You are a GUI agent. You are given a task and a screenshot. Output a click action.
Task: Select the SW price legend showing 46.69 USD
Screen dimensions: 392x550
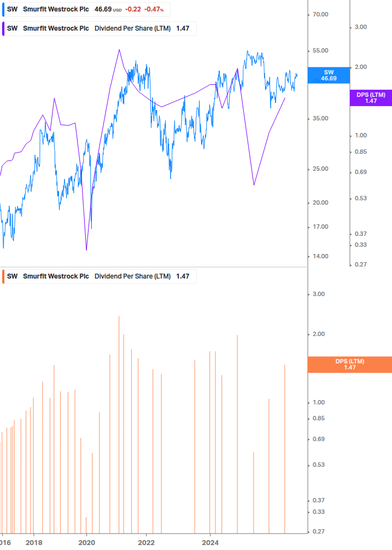86,9
